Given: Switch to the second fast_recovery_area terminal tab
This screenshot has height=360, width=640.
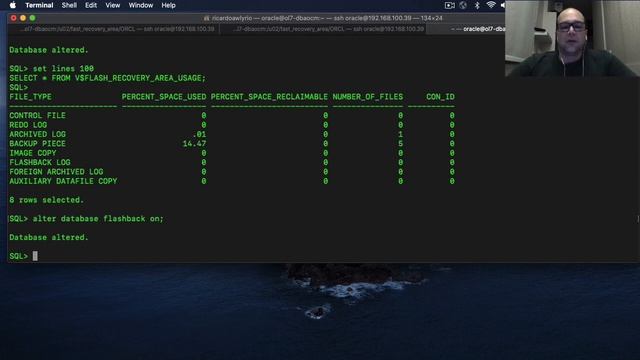Looking at the screenshot, I should (323, 29).
